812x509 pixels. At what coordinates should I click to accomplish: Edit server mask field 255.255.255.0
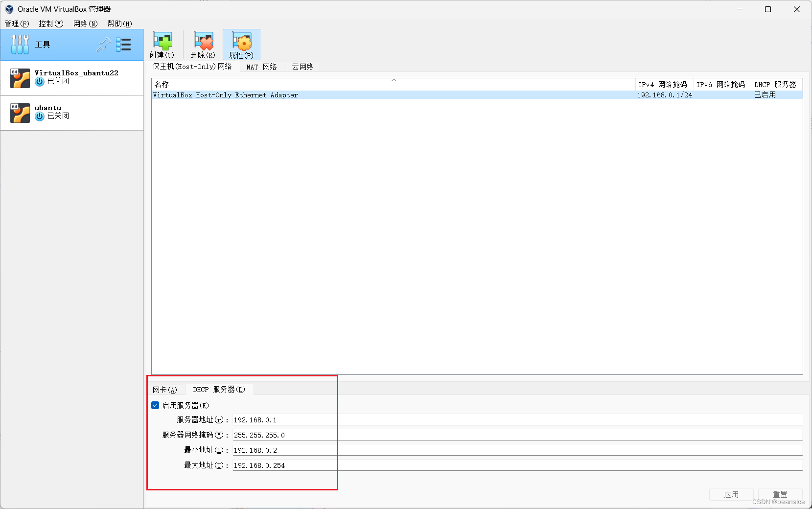click(x=517, y=435)
